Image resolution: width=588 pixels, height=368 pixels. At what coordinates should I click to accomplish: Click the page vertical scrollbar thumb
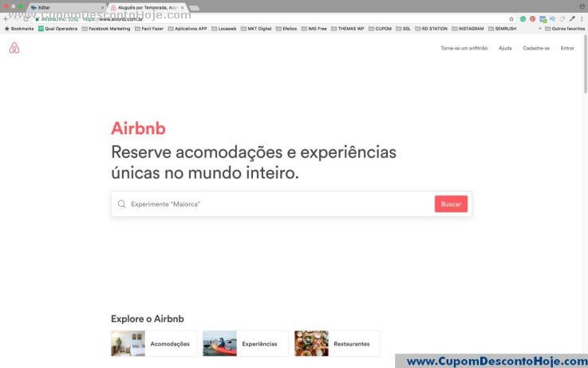point(586,64)
